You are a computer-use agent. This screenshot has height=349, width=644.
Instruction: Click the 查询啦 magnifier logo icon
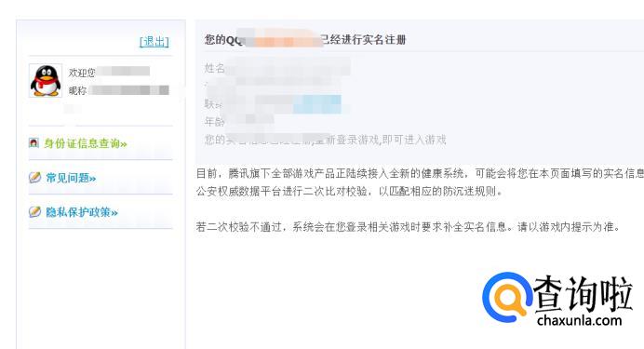(508, 297)
